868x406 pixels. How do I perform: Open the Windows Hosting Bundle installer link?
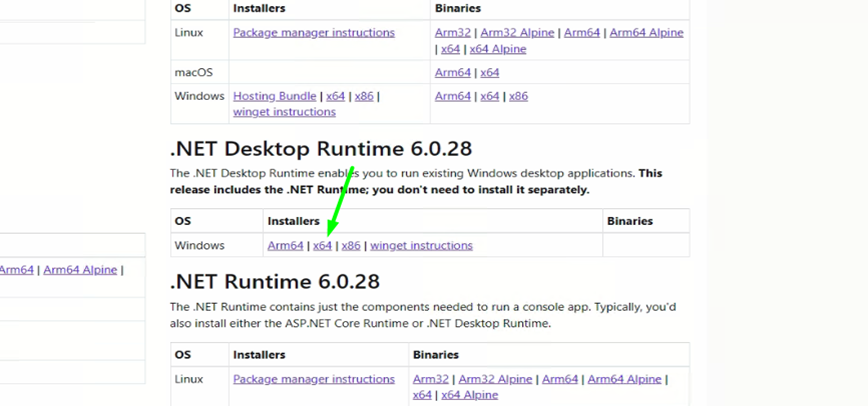[x=275, y=96]
